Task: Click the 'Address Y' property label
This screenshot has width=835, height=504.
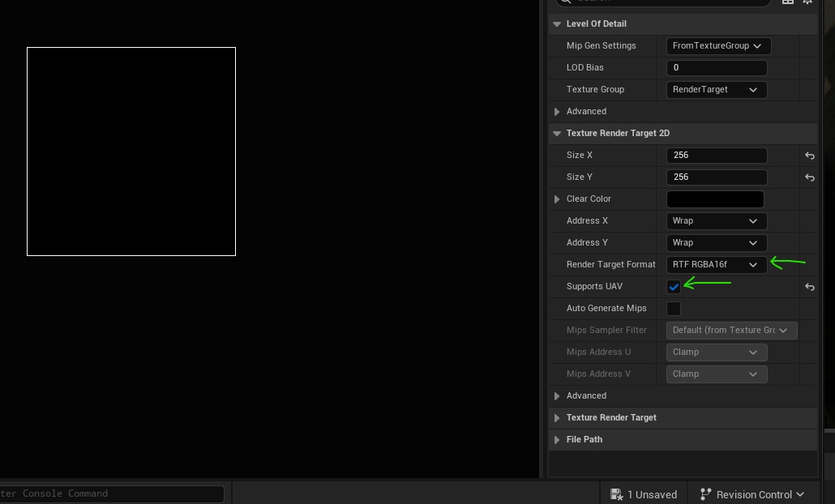Action: [x=587, y=242]
